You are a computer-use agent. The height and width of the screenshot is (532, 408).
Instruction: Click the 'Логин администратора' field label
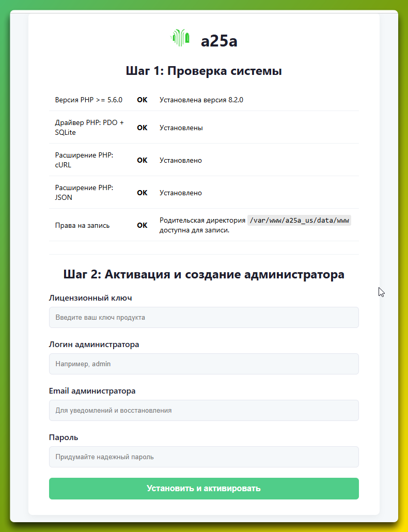click(x=94, y=345)
